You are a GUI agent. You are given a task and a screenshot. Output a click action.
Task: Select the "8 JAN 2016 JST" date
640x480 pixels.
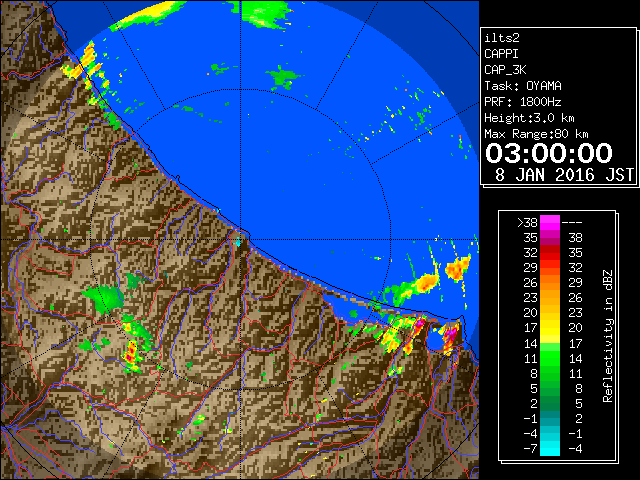[x=564, y=175]
